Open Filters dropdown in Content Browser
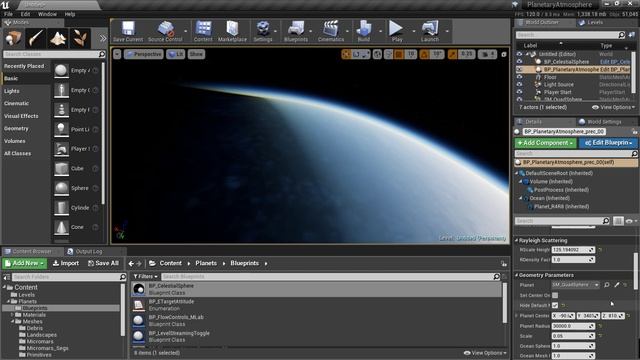The width and height of the screenshot is (640, 360). tap(146, 276)
